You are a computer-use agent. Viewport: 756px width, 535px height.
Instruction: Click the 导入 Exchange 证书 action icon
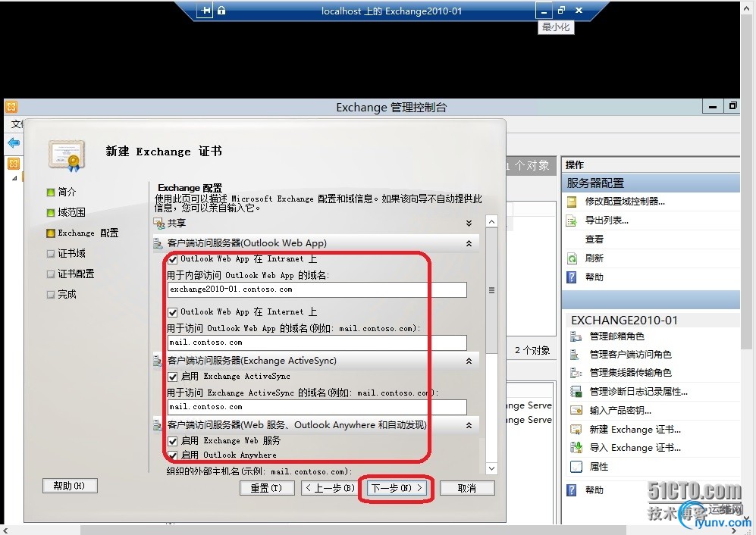[x=576, y=448]
